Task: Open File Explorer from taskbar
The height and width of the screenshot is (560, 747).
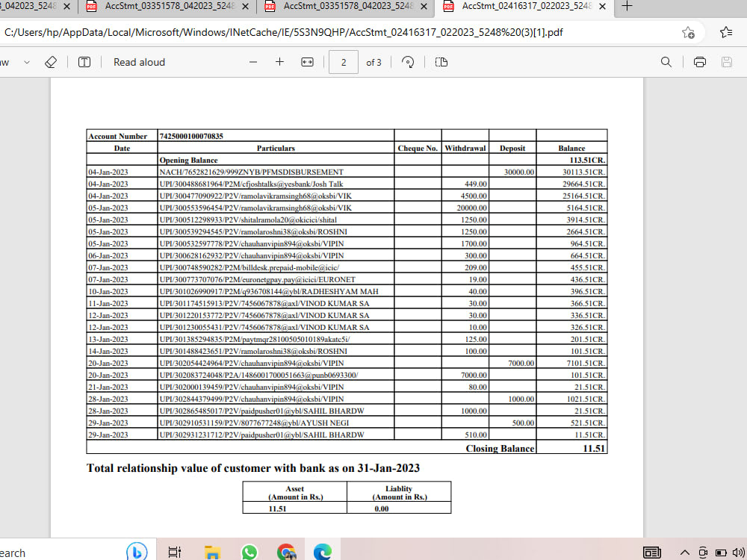Action: (x=212, y=552)
